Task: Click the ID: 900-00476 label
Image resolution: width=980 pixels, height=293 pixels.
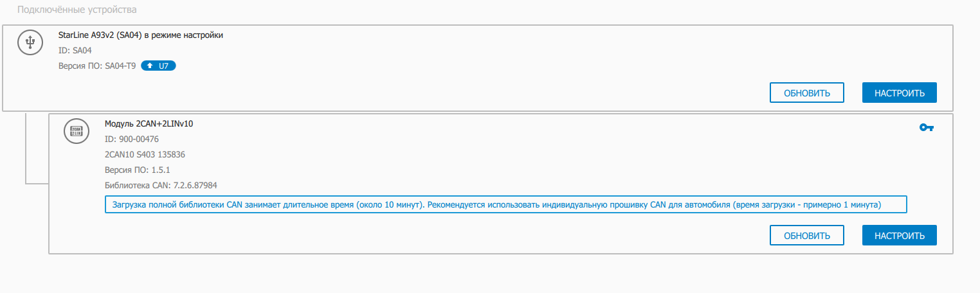Action: [x=132, y=139]
